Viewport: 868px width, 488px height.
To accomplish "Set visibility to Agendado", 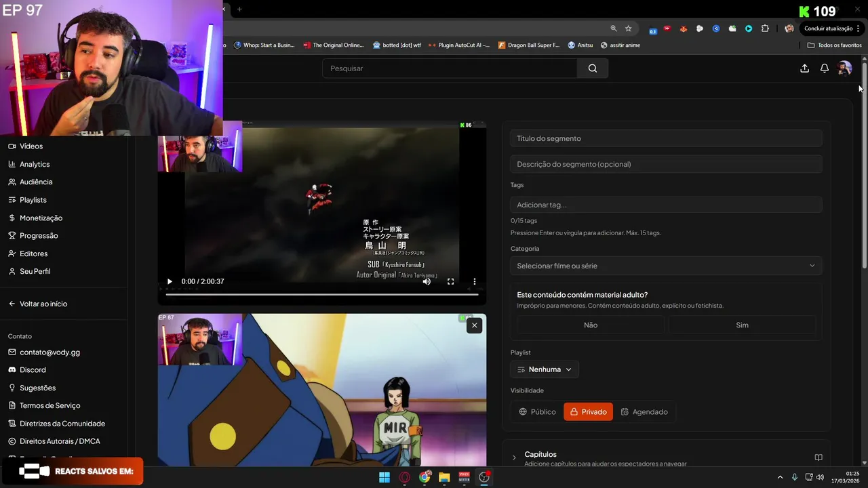I will click(x=644, y=411).
